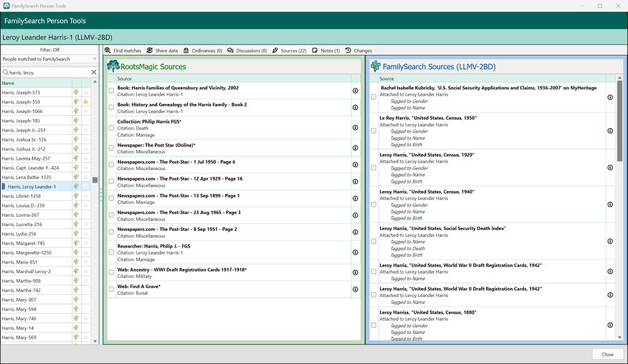
Task: Select Harris, Lena Bettie-1335 in list
Action: [36, 177]
